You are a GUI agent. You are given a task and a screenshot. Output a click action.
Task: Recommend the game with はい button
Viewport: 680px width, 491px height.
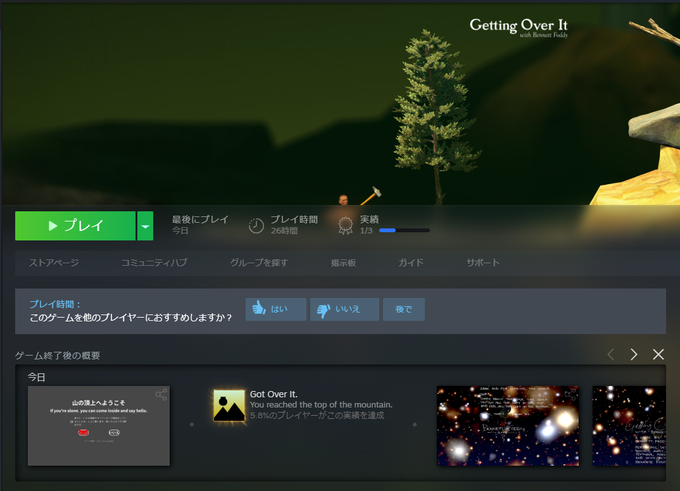[276, 309]
